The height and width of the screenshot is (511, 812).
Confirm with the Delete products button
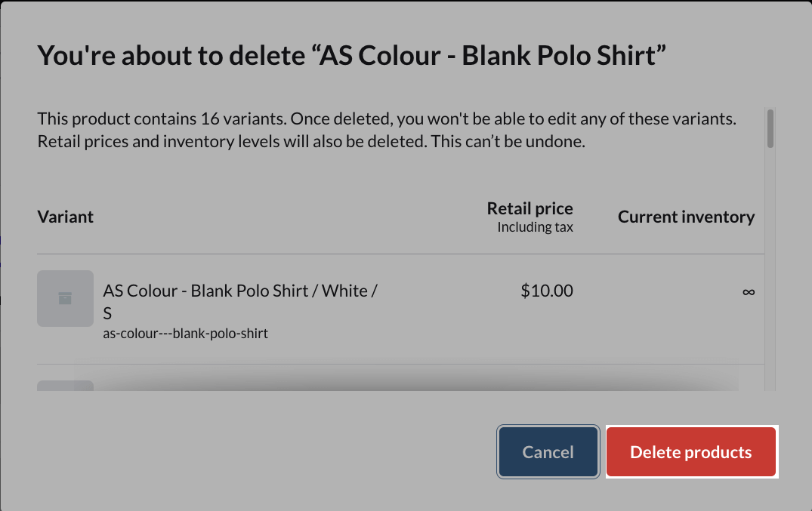[690, 452]
